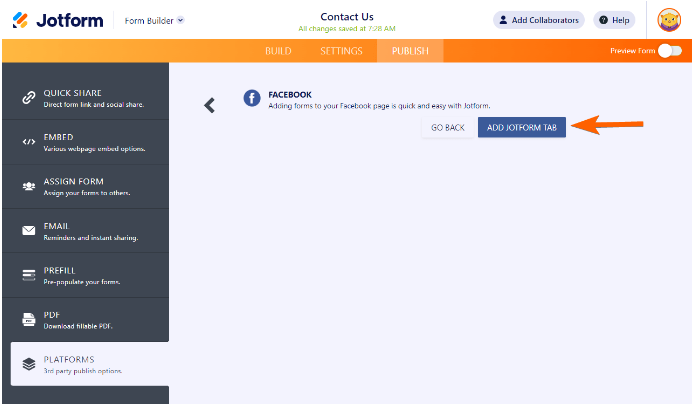Open the Assign Form sidebar section
Screen dimensions: 698x410
click(x=85, y=187)
